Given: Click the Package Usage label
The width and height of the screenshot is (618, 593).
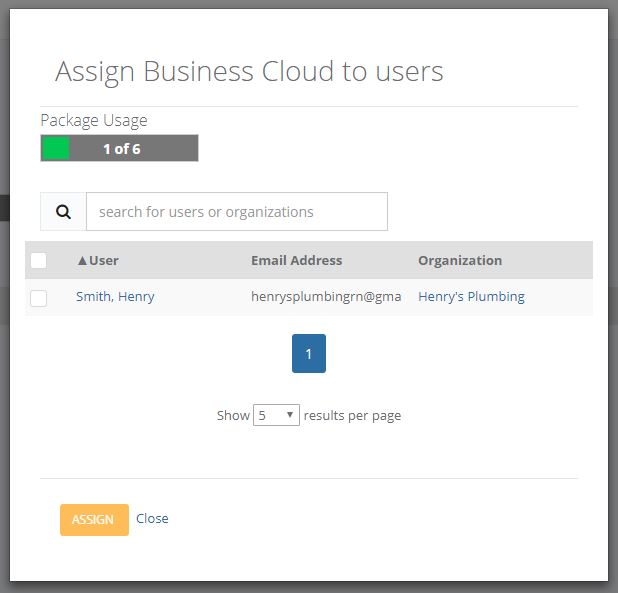Looking at the screenshot, I should click(94, 120).
